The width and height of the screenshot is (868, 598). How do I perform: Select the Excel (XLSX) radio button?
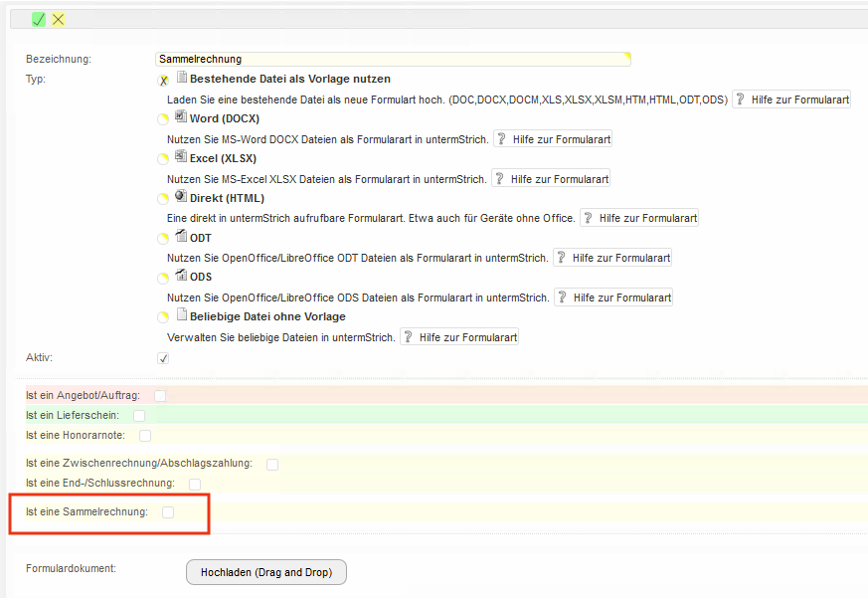point(163,159)
